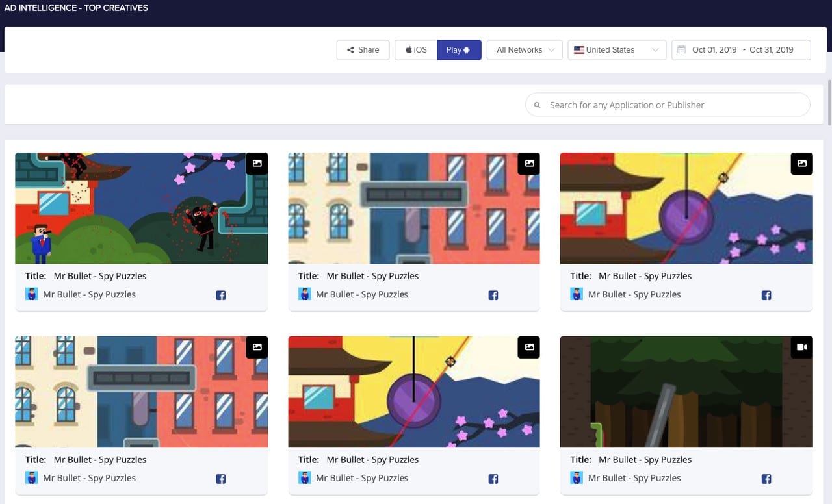The image size is (832, 504).
Task: Click the Application or Publisher search field
Action: tap(668, 105)
